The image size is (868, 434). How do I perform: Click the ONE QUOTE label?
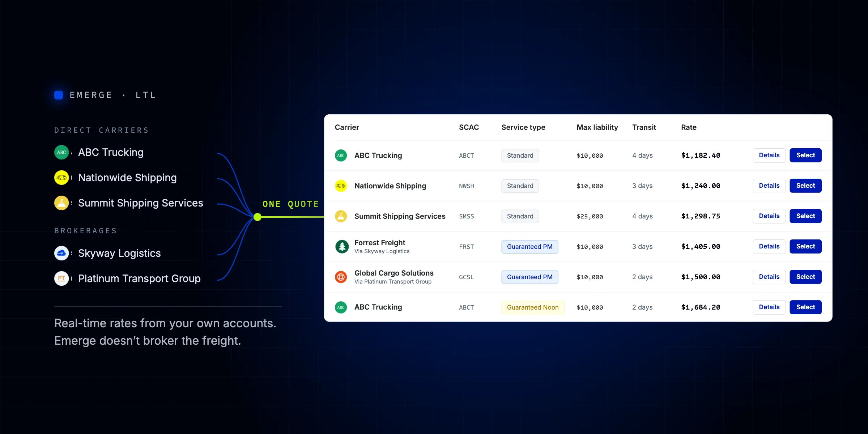click(291, 204)
